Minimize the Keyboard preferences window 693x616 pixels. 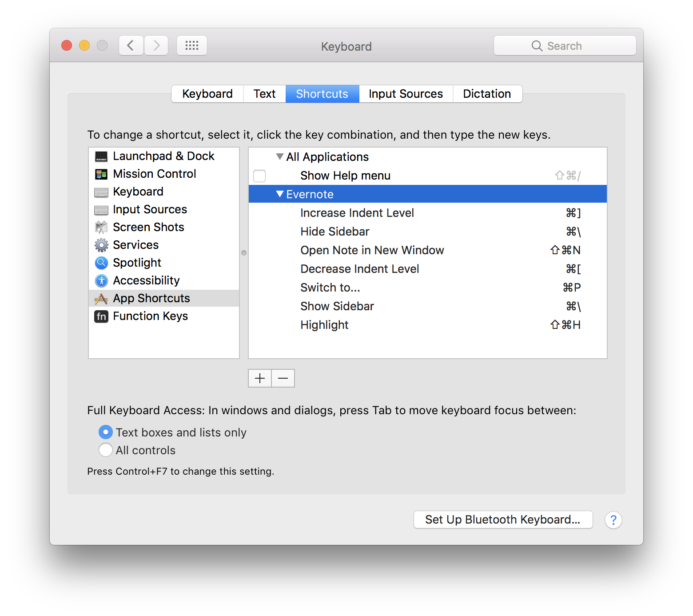point(84,45)
